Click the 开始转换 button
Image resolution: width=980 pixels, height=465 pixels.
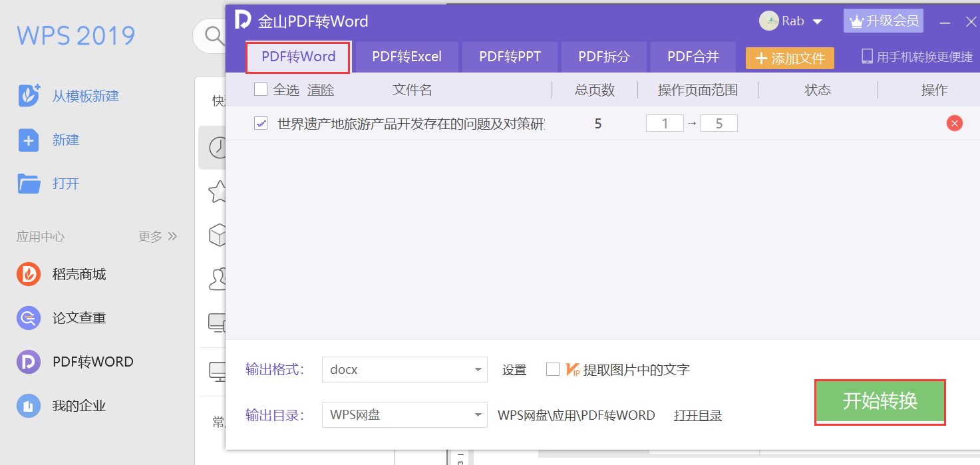pyautogui.click(x=880, y=400)
